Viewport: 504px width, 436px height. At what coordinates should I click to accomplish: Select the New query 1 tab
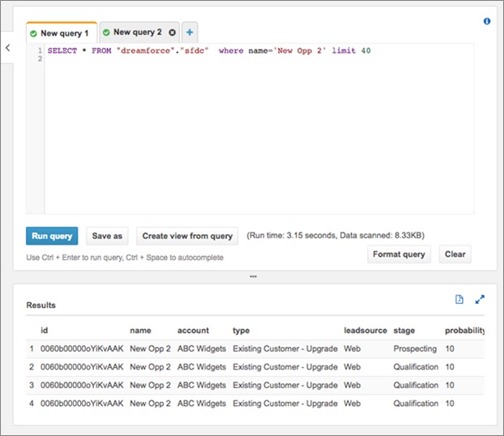point(62,32)
